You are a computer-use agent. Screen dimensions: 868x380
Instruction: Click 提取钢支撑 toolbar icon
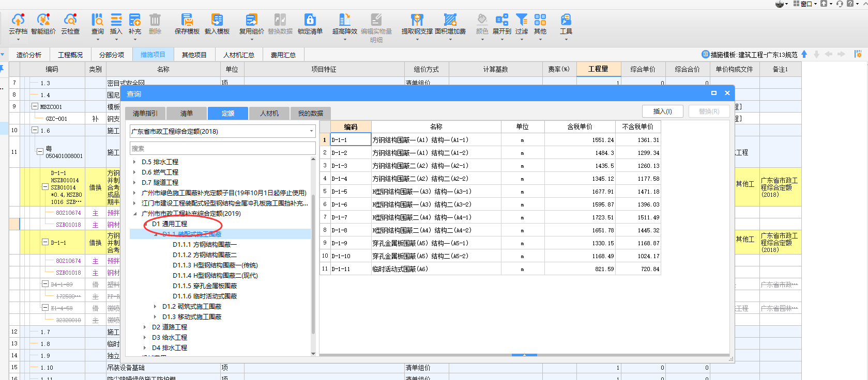pos(417,24)
